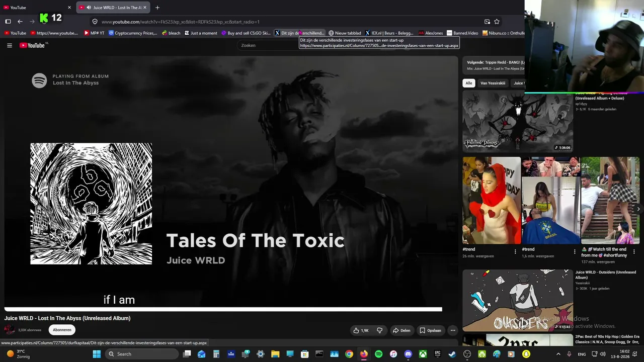Open the 'Just a moment' bookmark

click(201, 33)
